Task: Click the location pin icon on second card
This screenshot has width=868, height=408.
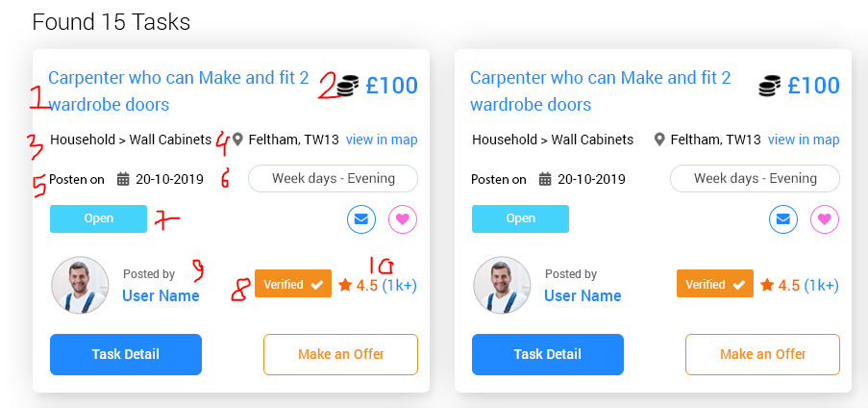Action: [x=659, y=140]
